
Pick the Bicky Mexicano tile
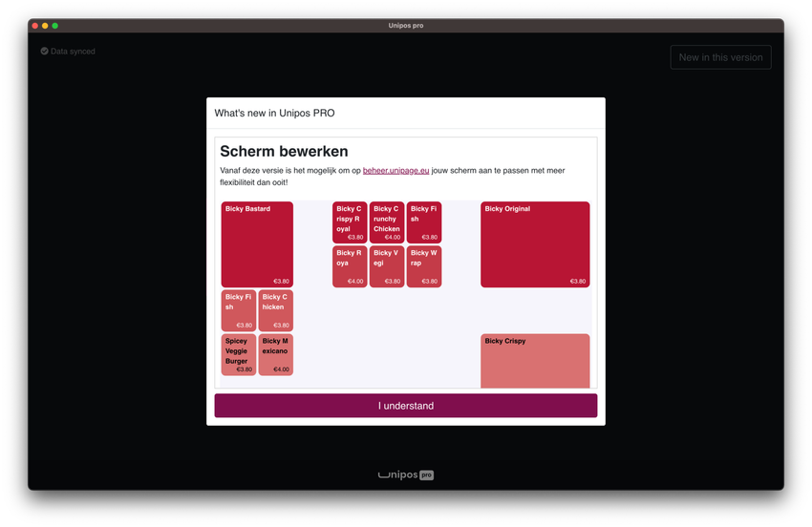tap(276, 354)
